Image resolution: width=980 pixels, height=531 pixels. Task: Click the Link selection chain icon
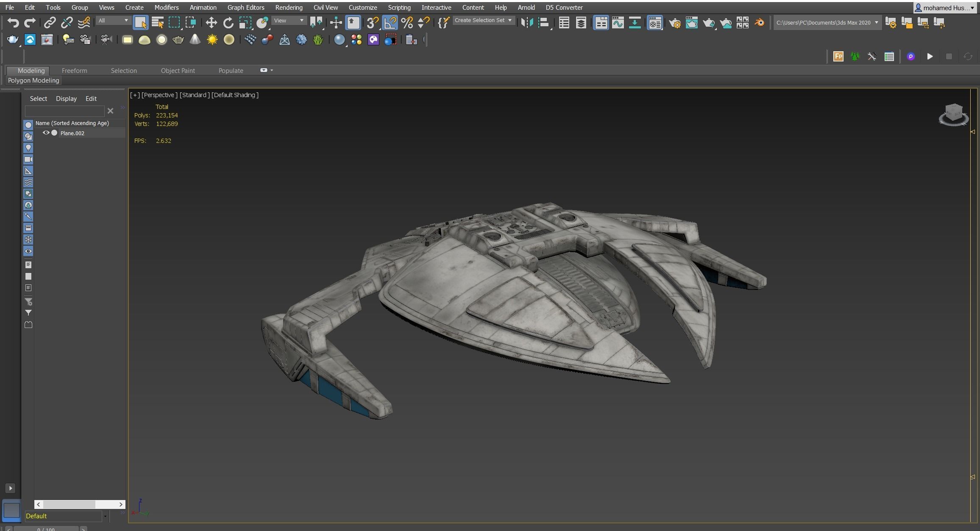[x=50, y=22]
